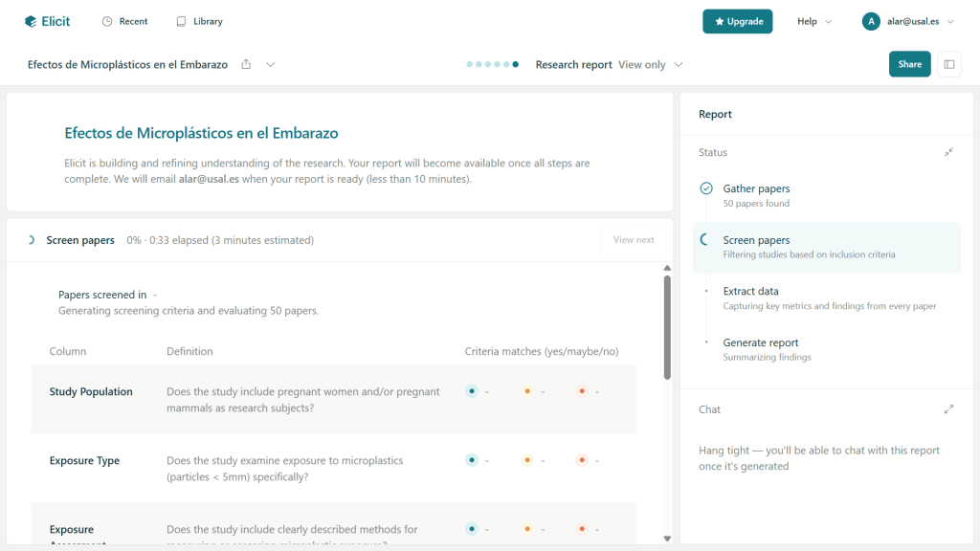Click the View next button
Image resolution: width=980 pixels, height=551 pixels.
coord(634,240)
